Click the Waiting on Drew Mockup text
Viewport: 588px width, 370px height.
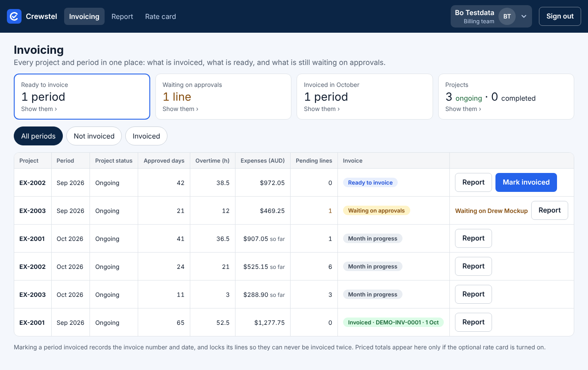tap(491, 211)
